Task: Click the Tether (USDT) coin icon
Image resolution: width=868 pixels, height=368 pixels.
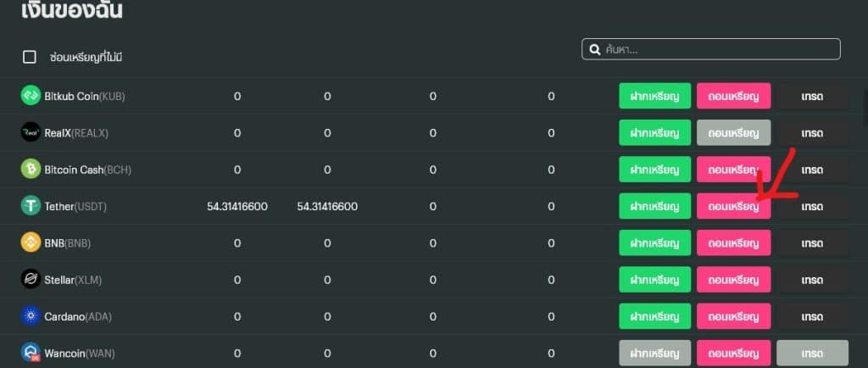Action: (x=31, y=206)
